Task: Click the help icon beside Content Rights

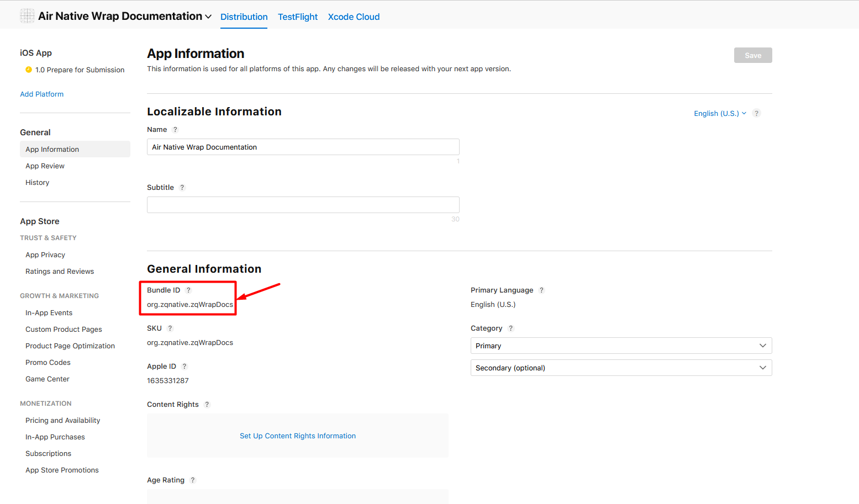Action: [x=207, y=405]
